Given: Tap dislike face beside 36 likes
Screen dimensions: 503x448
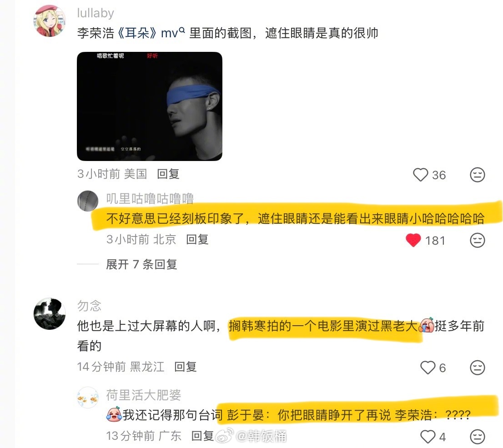Looking at the screenshot, I should 478,175.
